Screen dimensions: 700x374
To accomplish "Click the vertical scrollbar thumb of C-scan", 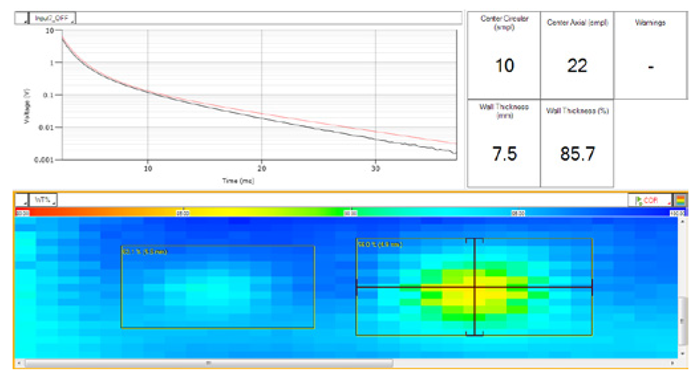I will point(682,320).
